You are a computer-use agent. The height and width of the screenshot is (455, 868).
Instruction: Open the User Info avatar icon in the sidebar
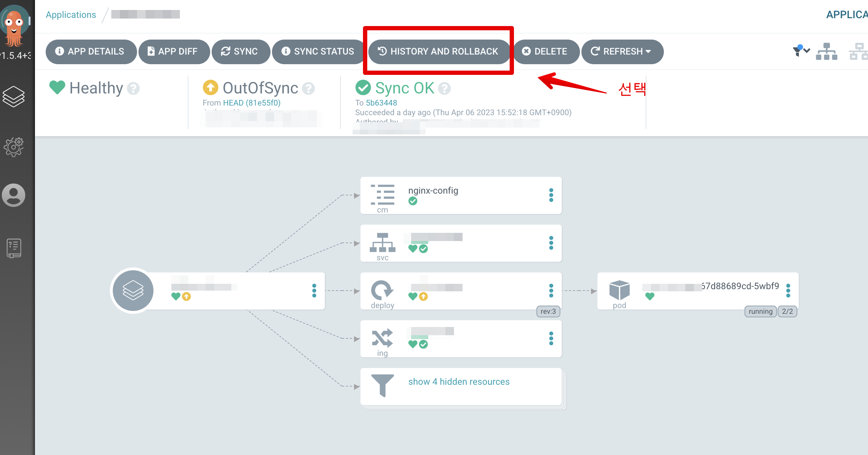point(14,195)
